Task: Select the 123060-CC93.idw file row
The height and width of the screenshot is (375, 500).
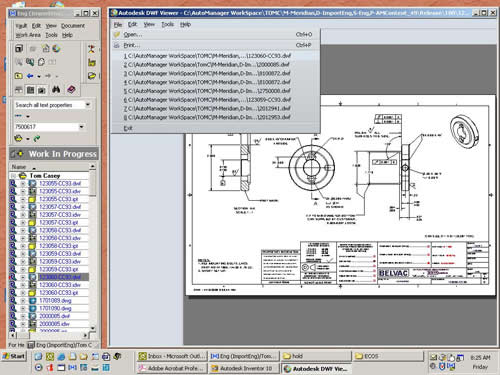Action: tap(60, 285)
